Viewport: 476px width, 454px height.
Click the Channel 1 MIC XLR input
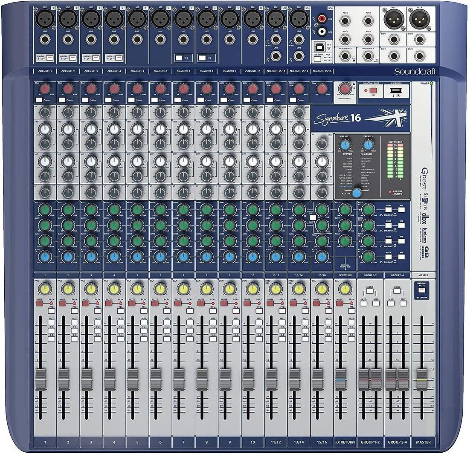[45, 19]
